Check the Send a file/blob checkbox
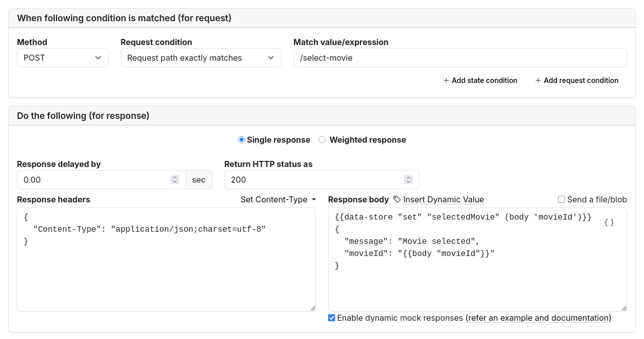The image size is (644, 339). (562, 199)
